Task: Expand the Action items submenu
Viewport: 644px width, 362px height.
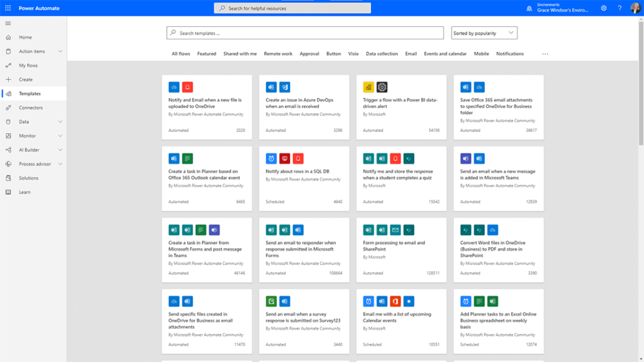Action: [x=60, y=52]
